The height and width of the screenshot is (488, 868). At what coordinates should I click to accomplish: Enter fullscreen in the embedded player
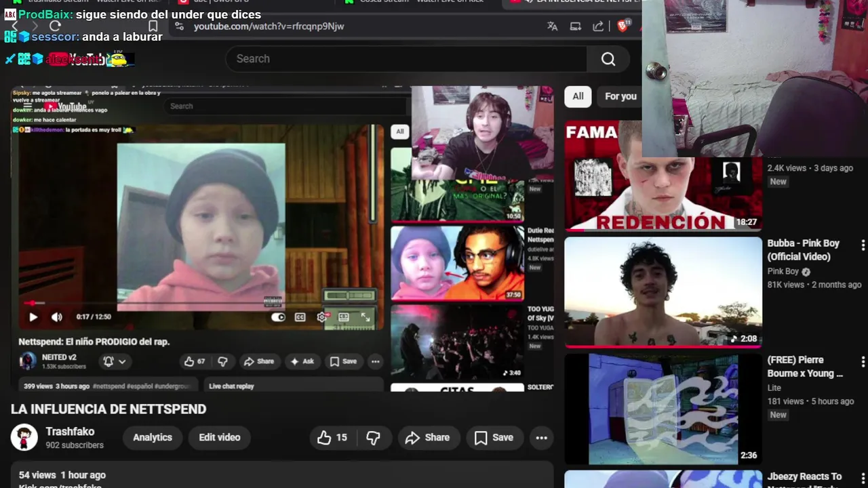point(366,317)
